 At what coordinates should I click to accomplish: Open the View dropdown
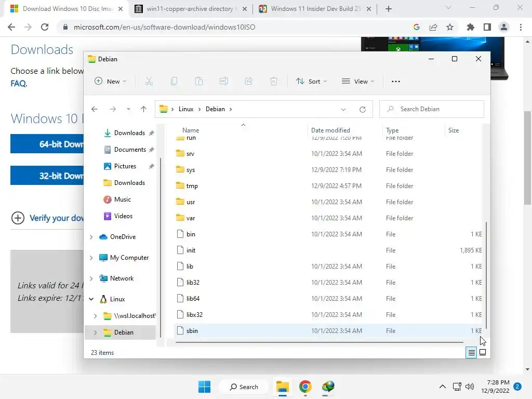pos(357,82)
